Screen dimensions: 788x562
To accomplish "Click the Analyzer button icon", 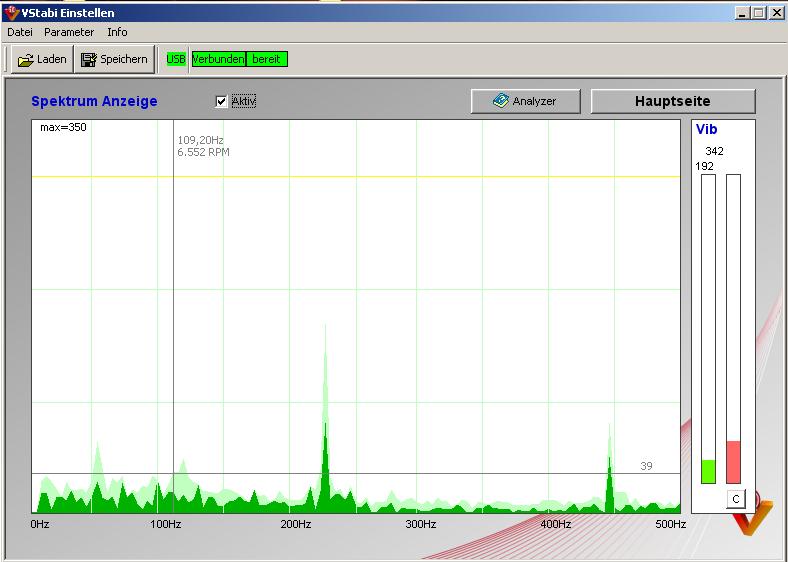I will click(x=501, y=101).
